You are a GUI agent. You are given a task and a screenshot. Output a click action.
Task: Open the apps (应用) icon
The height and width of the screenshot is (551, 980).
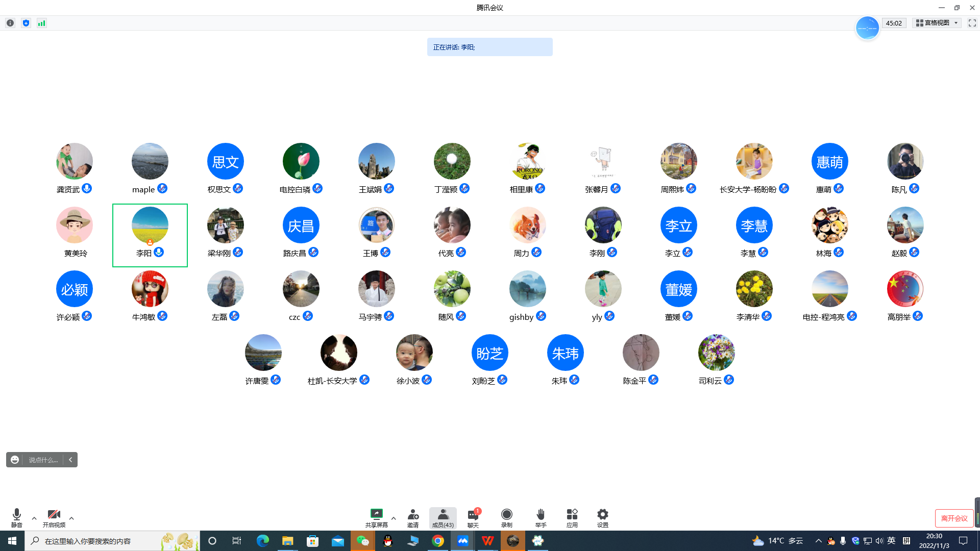point(572,518)
